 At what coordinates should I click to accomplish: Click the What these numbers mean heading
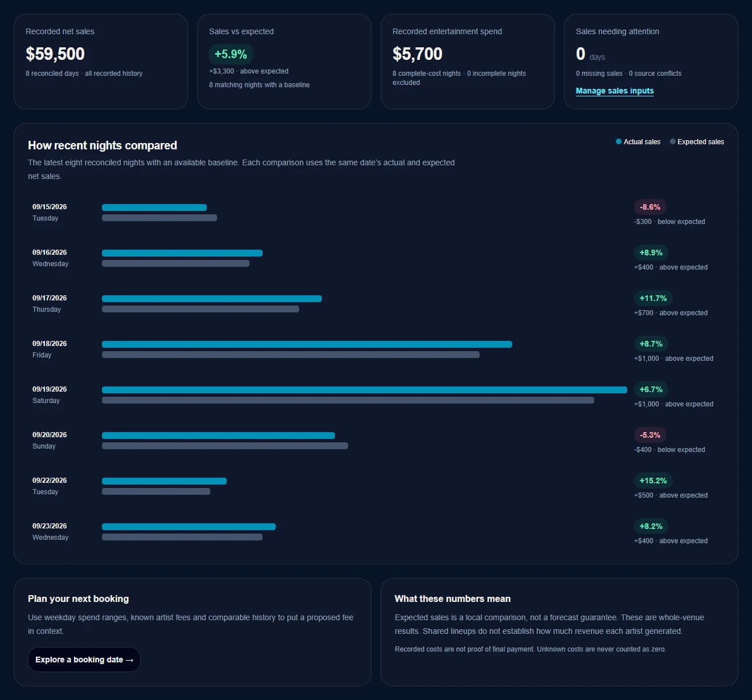coord(452,599)
